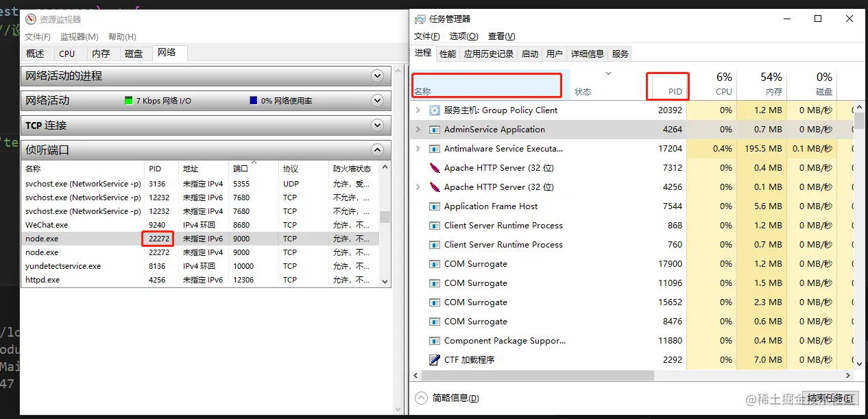Sort the listening ports by the 地址 column
This screenshot has width=868, height=419.
pyautogui.click(x=204, y=169)
